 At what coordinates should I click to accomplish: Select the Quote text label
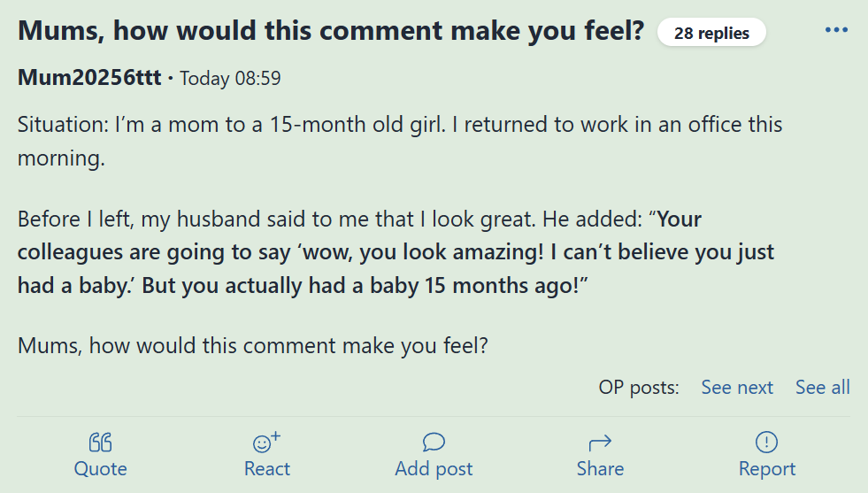[x=100, y=468]
